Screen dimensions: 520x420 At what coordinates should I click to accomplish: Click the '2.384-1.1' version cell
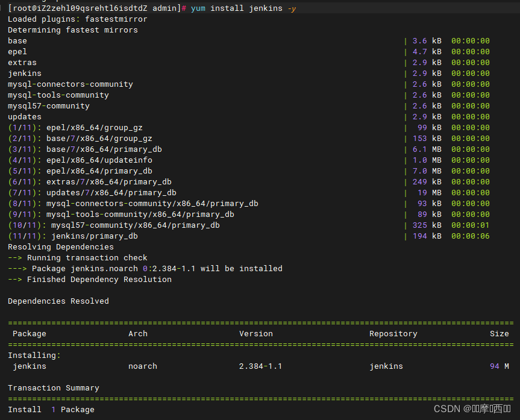[261, 366]
